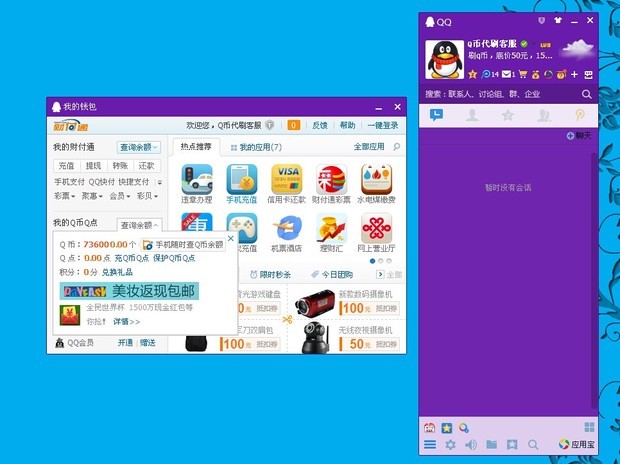
Task: Click the next arrow beside 今日团购
Action: point(380,274)
